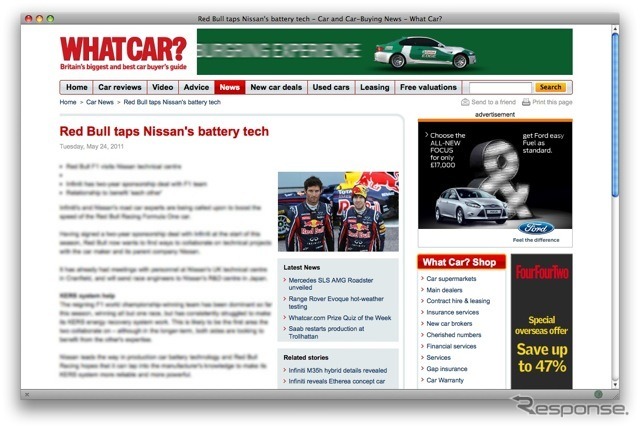The width and height of the screenshot is (640, 428).
Task: Select the New car deals tab
Action: click(275, 88)
